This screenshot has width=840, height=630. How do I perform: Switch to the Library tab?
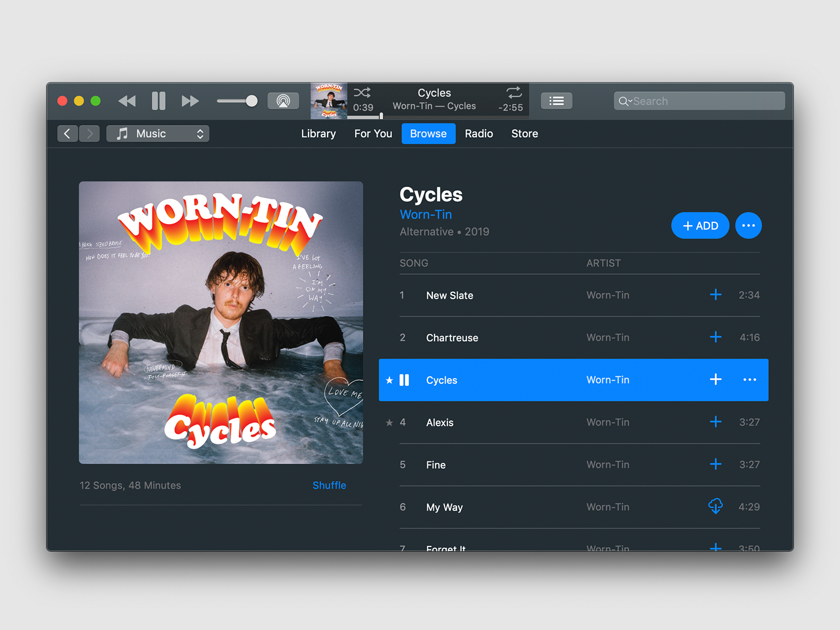point(318,133)
